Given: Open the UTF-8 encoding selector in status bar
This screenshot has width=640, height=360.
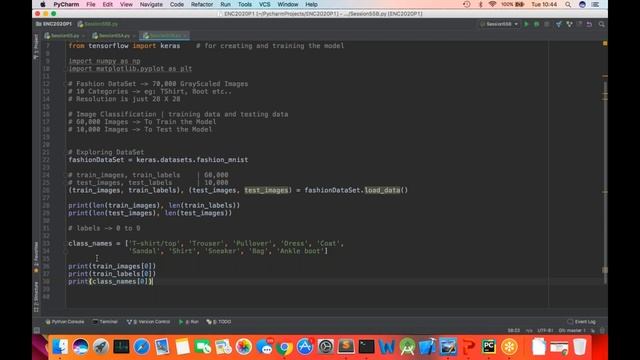Looking at the screenshot, I should [x=545, y=330].
